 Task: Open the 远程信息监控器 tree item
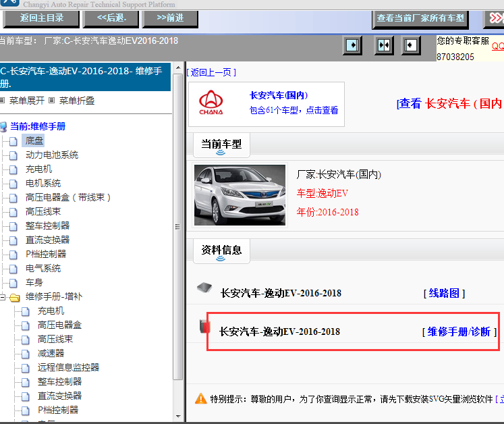(68, 367)
